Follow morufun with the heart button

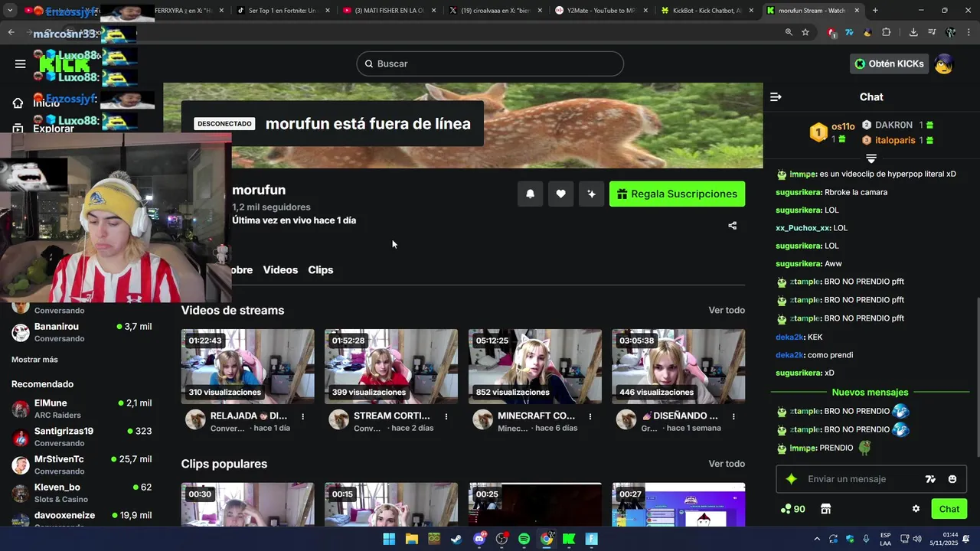click(x=560, y=194)
